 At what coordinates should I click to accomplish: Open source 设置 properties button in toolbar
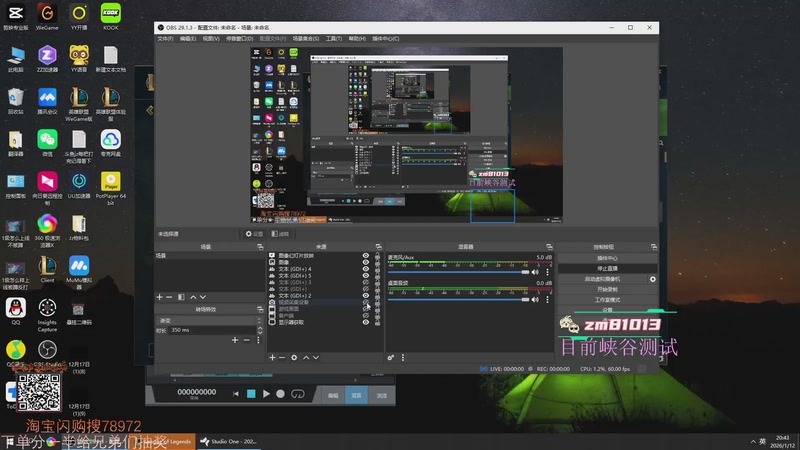tap(254, 234)
